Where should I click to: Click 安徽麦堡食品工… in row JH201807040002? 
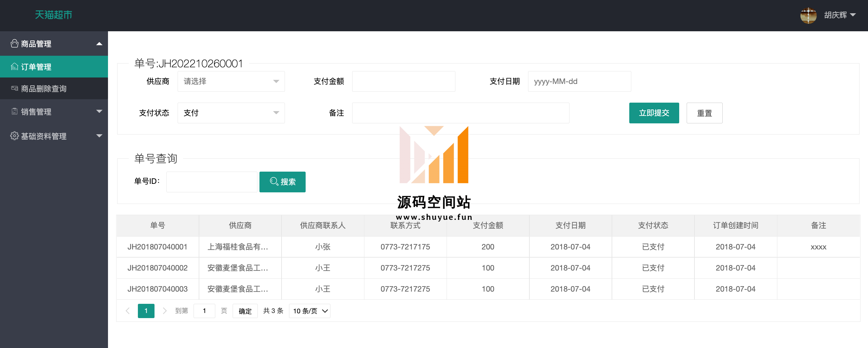240,268
